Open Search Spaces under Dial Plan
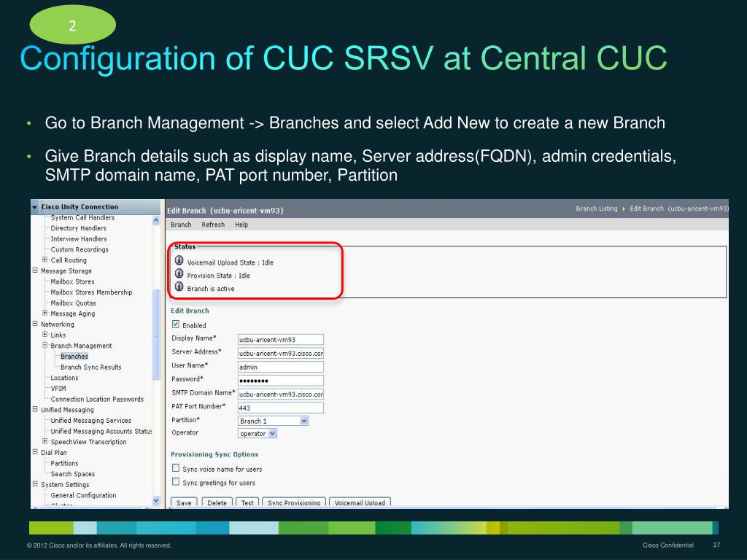The width and height of the screenshot is (747, 560). tap(73, 474)
